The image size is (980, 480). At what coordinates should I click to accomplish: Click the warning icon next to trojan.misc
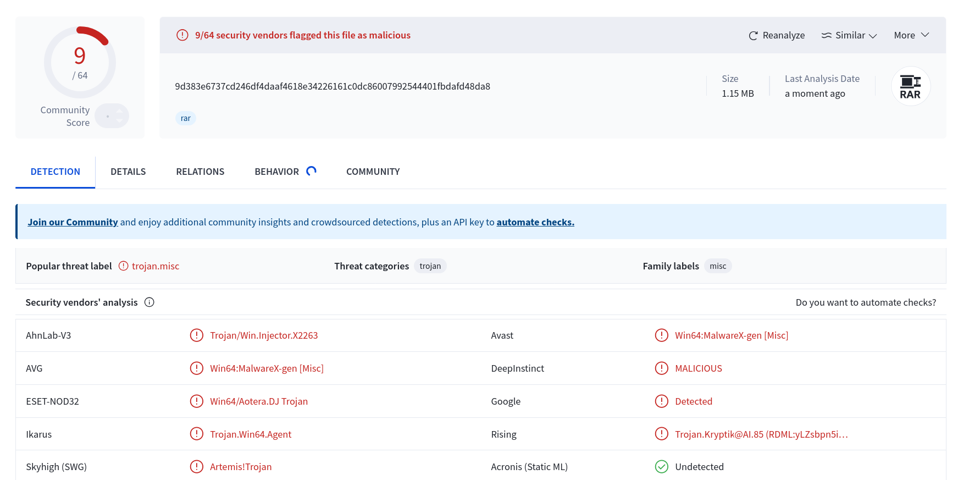tap(124, 266)
